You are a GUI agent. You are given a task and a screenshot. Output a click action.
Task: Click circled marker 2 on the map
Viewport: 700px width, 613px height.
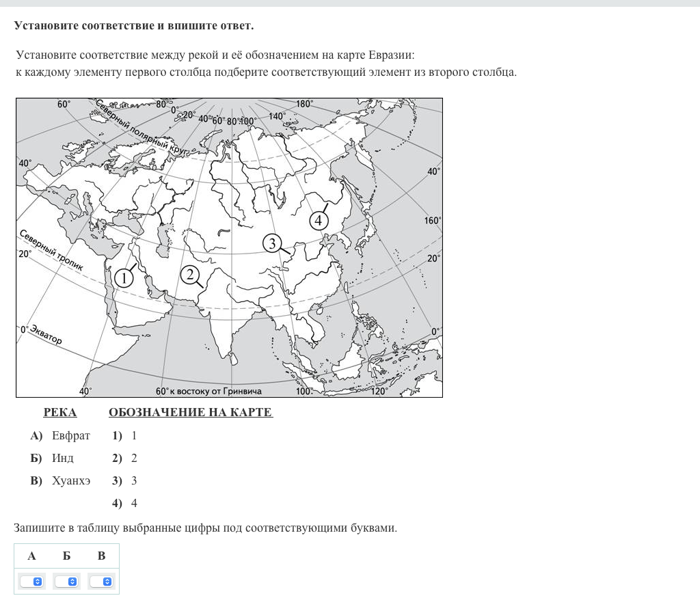point(189,275)
